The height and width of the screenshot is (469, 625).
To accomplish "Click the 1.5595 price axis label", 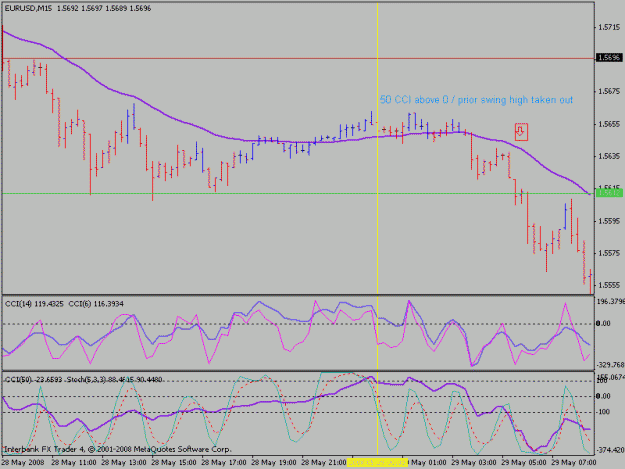I will coord(609,221).
